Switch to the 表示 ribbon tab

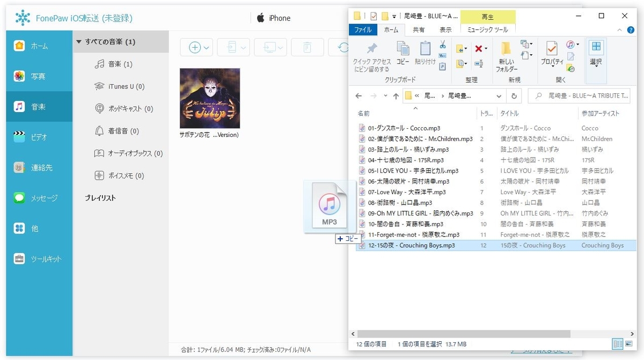pos(445,30)
